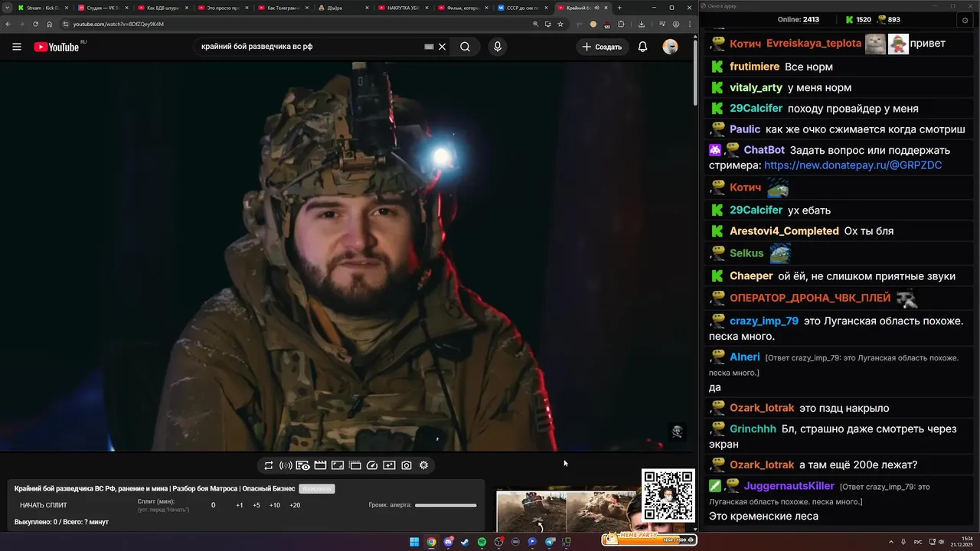Go to YouTube home via logo

[57, 47]
